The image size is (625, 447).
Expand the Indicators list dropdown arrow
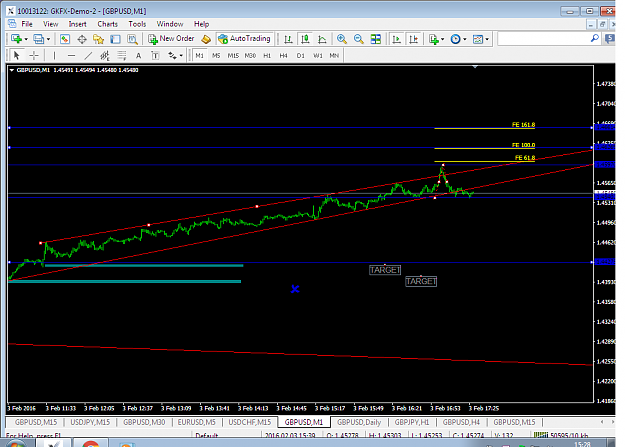coord(442,39)
